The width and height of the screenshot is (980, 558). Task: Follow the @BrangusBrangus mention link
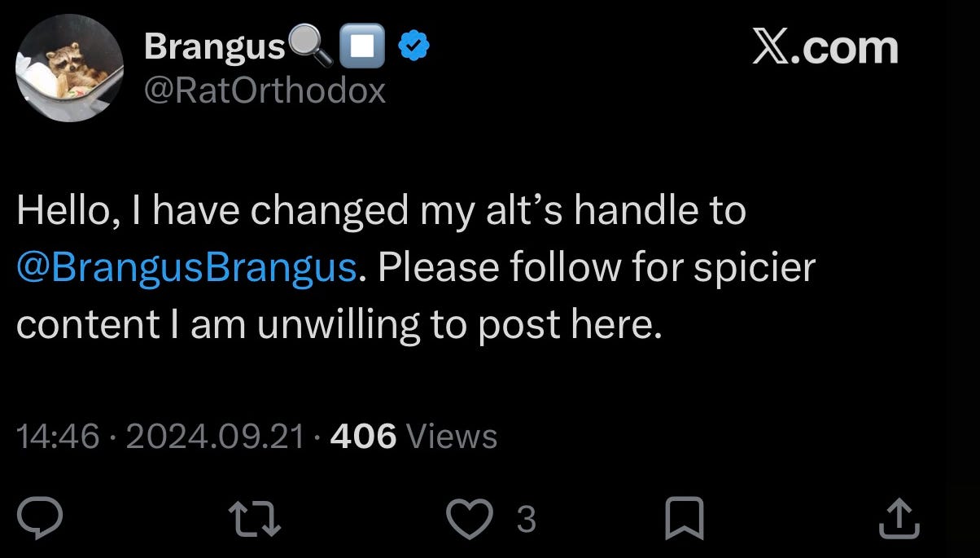point(186,269)
